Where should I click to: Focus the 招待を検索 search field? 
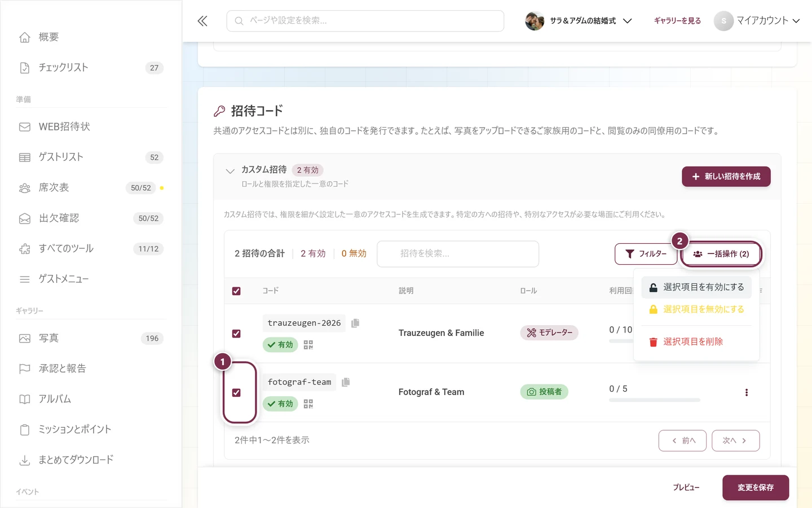click(x=458, y=254)
